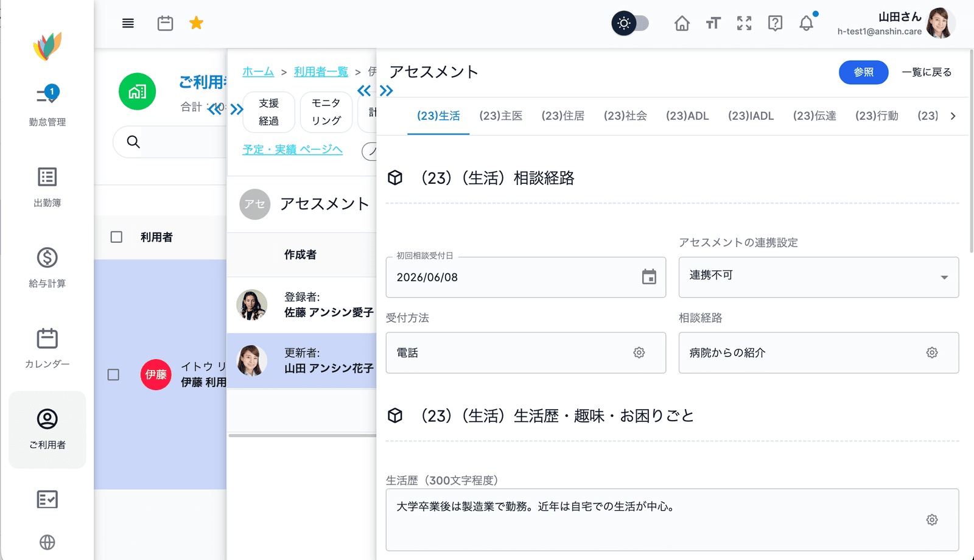Switch to the (23)社会 tab
This screenshot has width=974, height=560.
click(x=625, y=116)
